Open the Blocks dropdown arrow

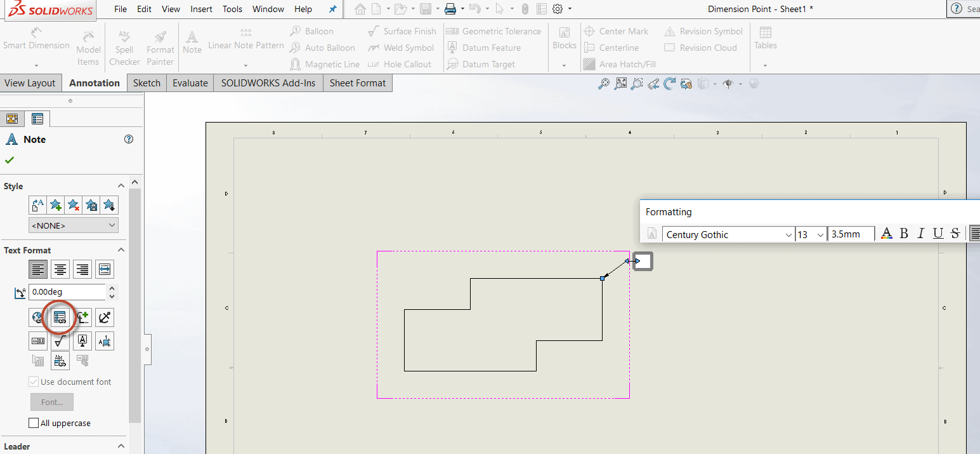[x=564, y=65]
